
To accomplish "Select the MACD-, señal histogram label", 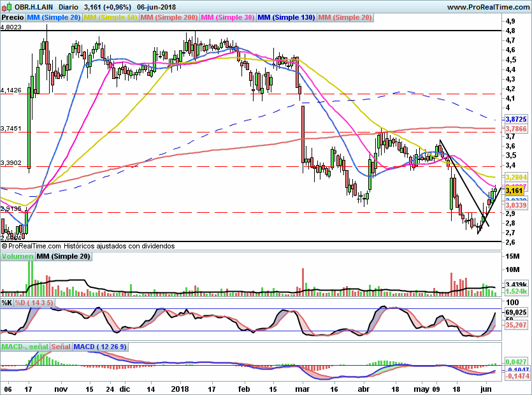I will (x=25, y=347).
